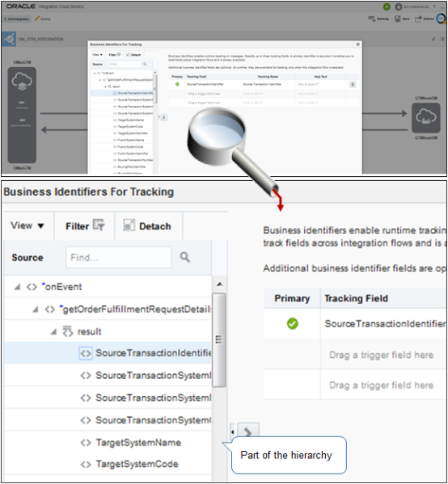Image resolution: width=448 pixels, height=484 pixels.
Task: Collapse the onEvent node in the enlarged tree
Action: tap(17, 287)
